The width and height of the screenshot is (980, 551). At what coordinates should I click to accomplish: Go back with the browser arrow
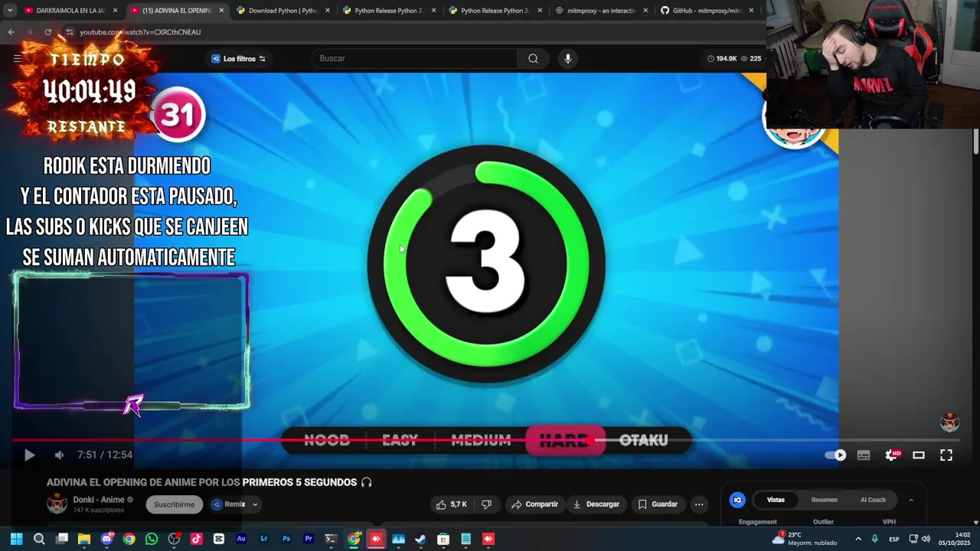point(11,32)
